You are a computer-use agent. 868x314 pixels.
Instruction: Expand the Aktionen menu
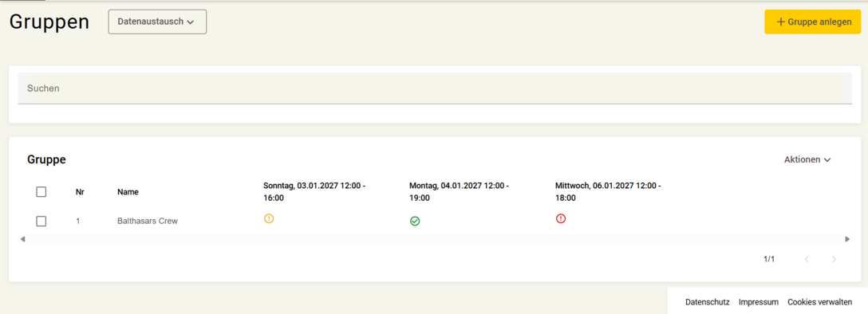[807, 159]
